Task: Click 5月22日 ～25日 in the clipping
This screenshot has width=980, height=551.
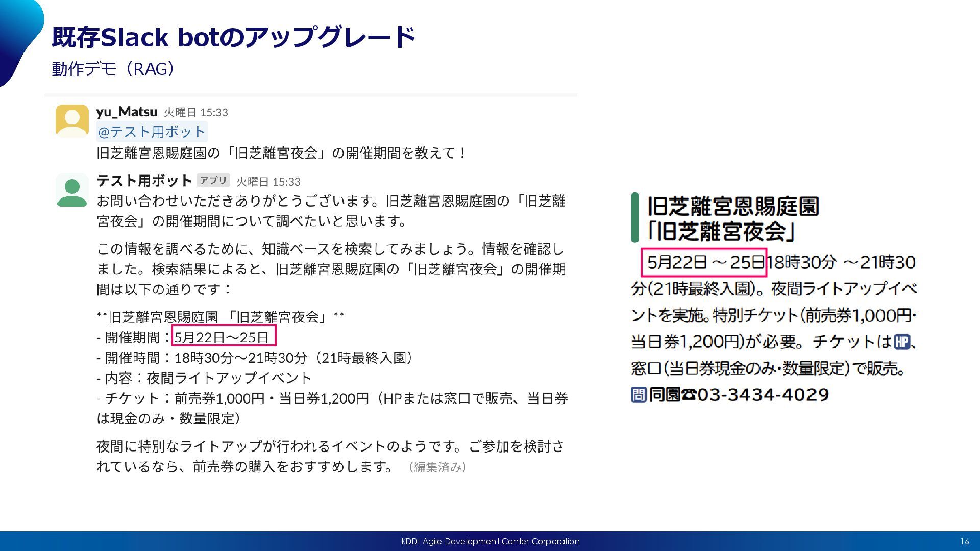Action: tap(704, 262)
